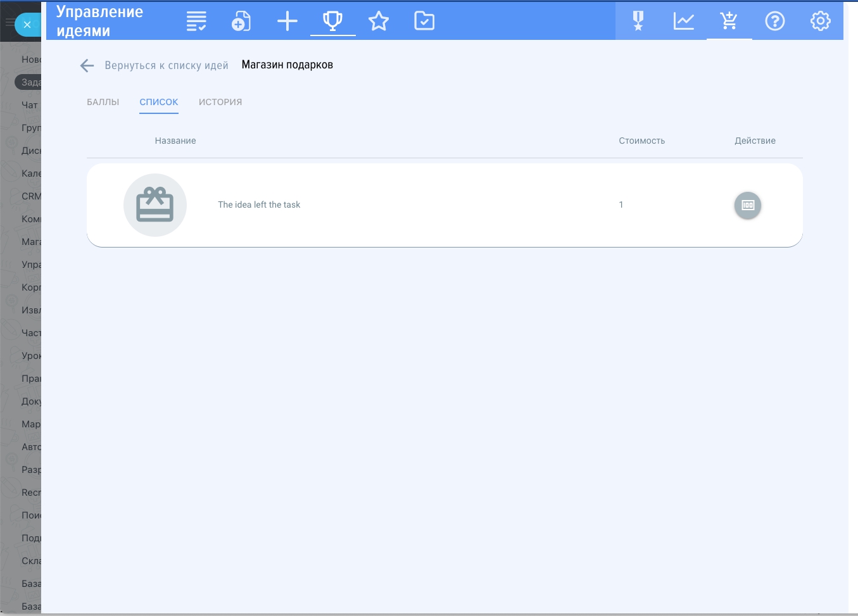This screenshot has height=616, width=858.
Task: Open help via the question mark icon
Action: click(775, 22)
